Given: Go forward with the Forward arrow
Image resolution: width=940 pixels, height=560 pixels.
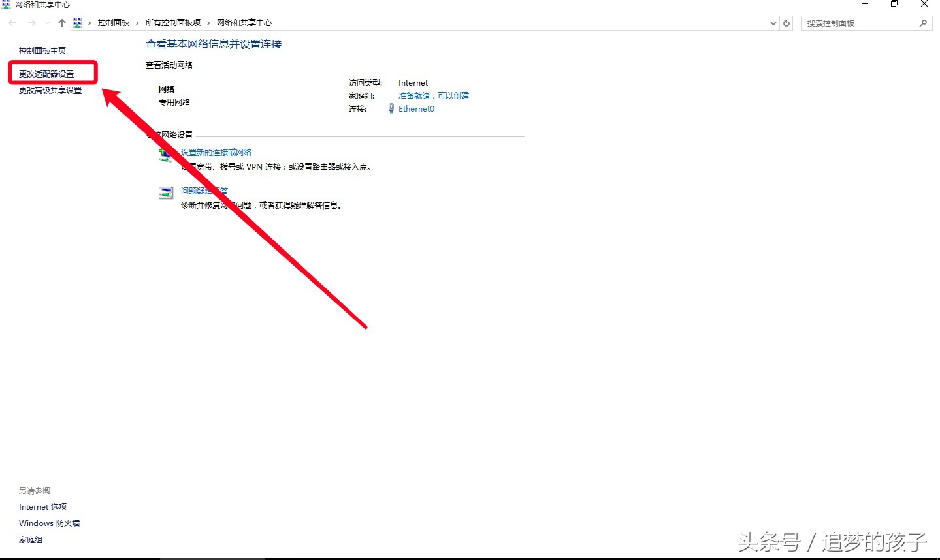Looking at the screenshot, I should click(31, 23).
